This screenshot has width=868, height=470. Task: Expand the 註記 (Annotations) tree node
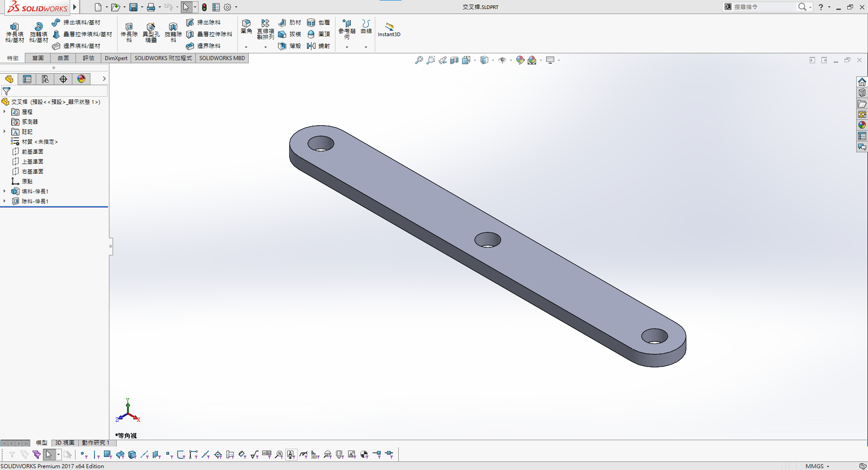pos(5,132)
